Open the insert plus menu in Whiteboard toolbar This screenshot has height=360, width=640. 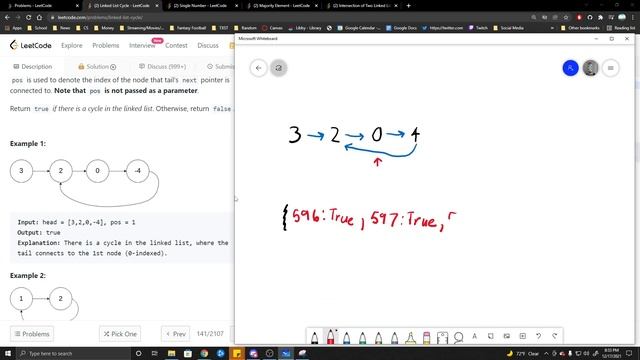(522, 336)
